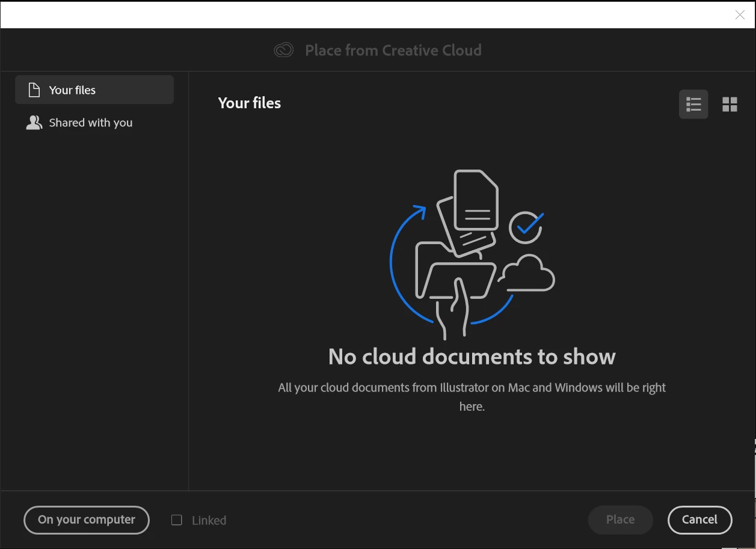Click the cloud documents illustration
The height and width of the screenshot is (549, 756).
click(472, 255)
